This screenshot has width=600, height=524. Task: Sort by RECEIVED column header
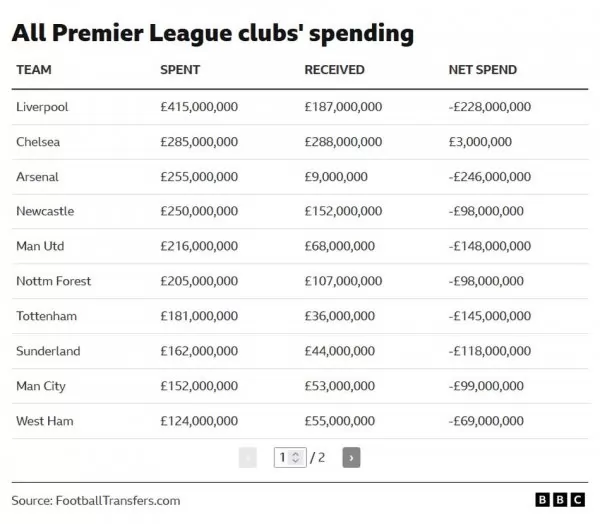334,70
